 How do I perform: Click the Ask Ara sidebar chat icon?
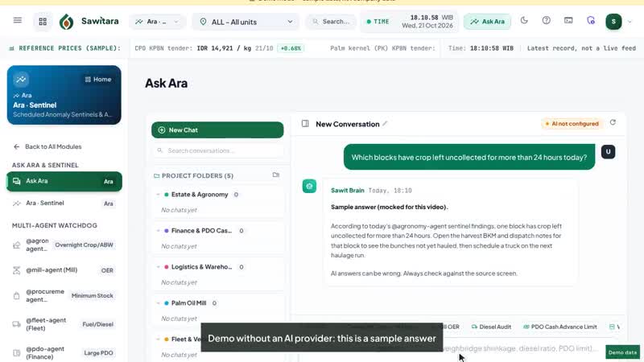click(x=16, y=181)
